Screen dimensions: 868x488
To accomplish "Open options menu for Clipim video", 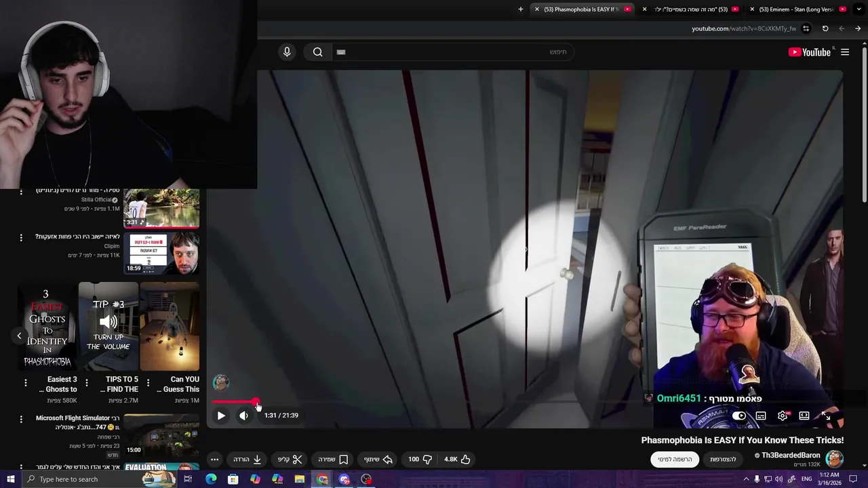I will click(21, 238).
